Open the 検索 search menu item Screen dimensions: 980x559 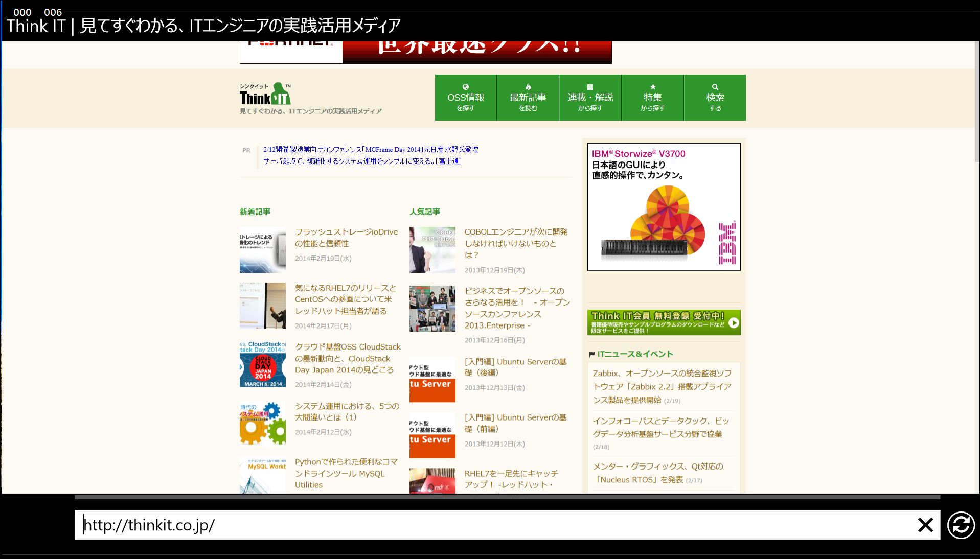(x=715, y=98)
